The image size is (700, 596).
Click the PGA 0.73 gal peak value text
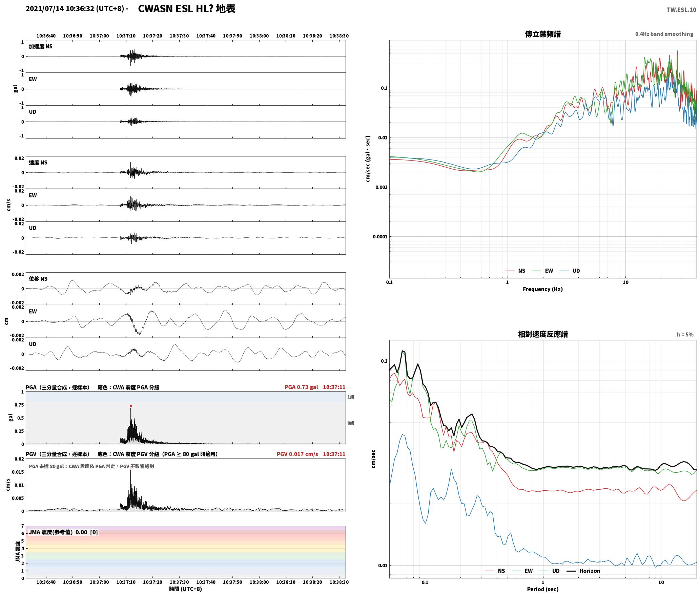(x=301, y=387)
